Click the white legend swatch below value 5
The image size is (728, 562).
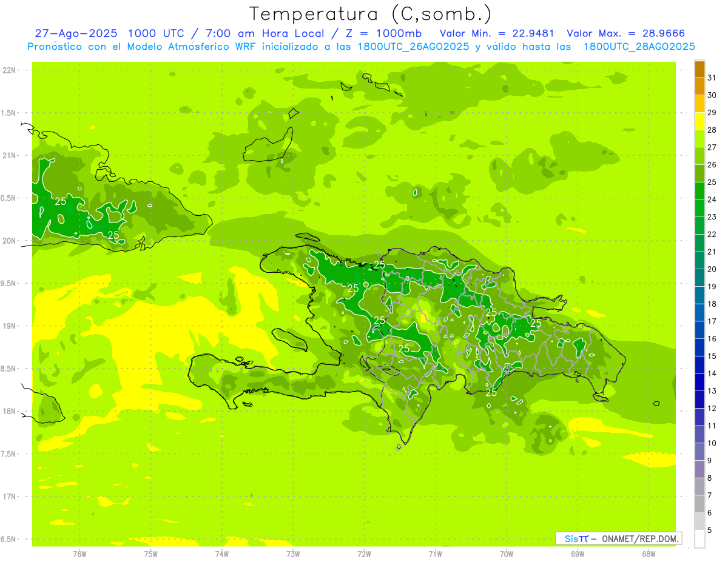(x=699, y=538)
